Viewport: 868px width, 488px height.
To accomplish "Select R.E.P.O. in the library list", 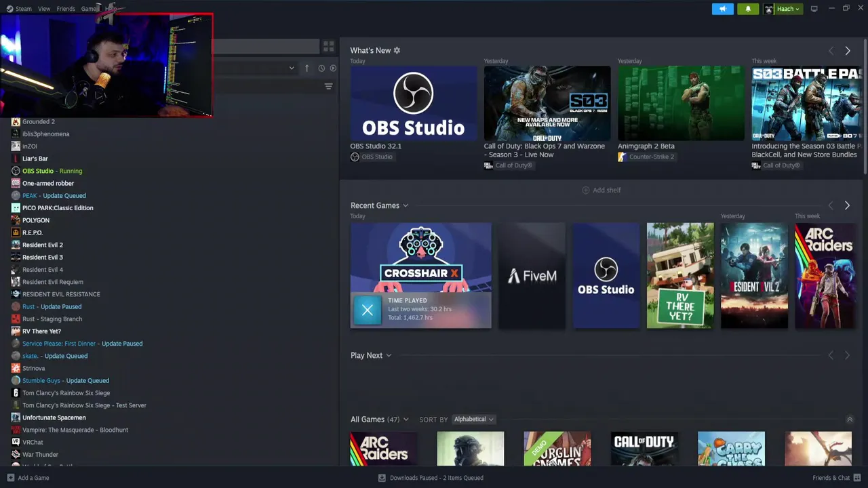I will (33, 232).
